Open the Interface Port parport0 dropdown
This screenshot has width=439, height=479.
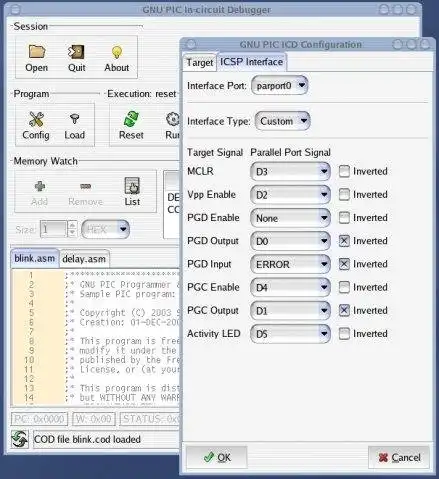click(280, 85)
